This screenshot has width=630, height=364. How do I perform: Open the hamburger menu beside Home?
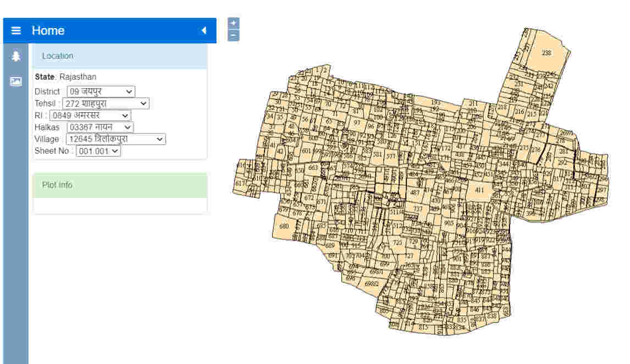click(x=16, y=31)
